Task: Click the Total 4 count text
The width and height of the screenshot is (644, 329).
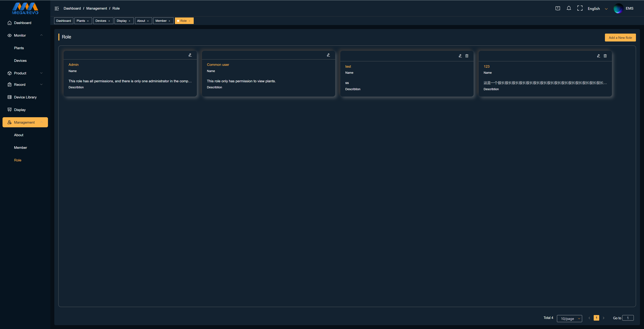Action: 548,318
